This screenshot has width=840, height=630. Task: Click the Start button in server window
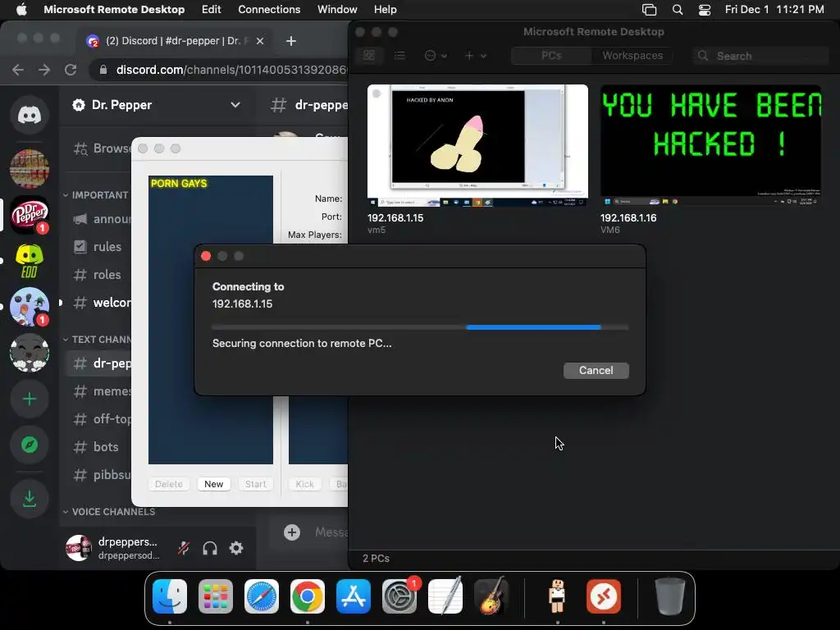pyautogui.click(x=256, y=484)
